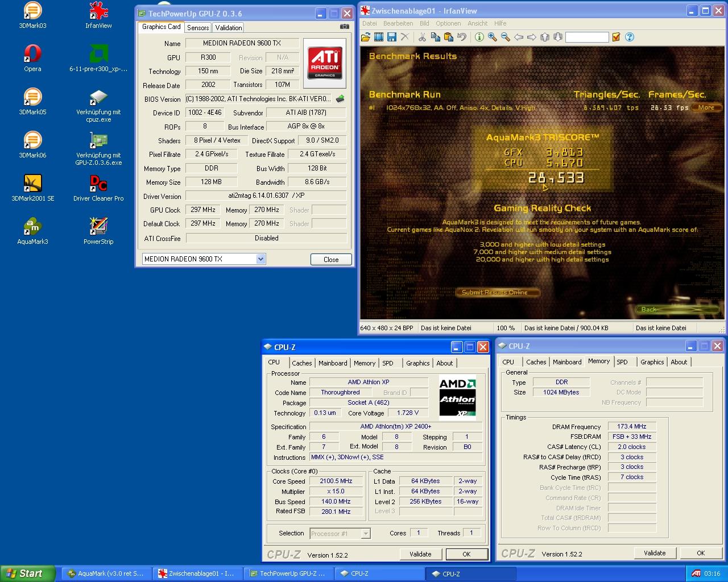The image size is (728, 582).
Task: Open the Bearbeiten menu in IrfanView
Action: click(x=398, y=23)
